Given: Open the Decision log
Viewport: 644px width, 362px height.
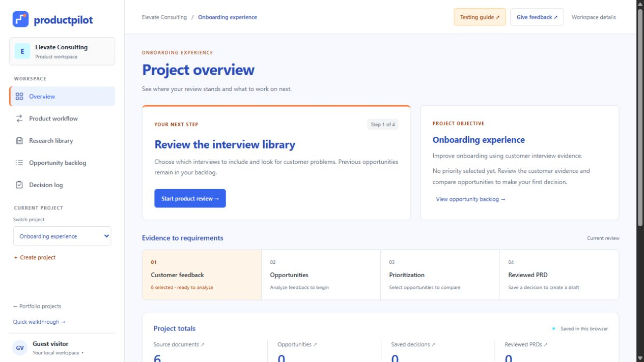Looking at the screenshot, I should (x=62, y=185).
